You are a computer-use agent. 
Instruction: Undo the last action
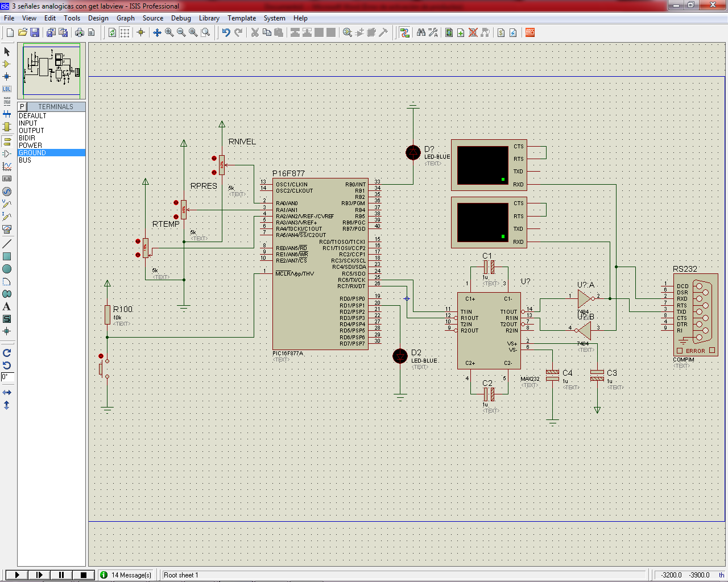click(226, 32)
